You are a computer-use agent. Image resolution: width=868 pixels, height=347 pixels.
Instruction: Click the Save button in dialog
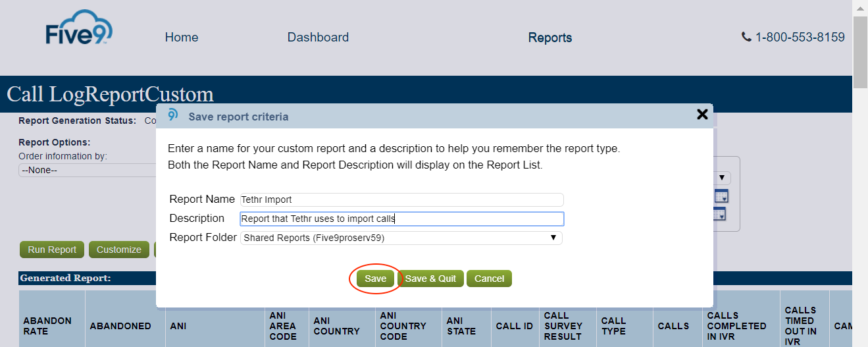click(376, 279)
